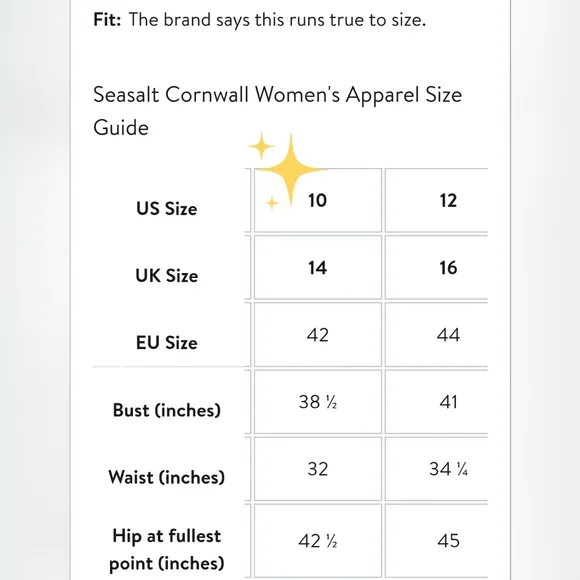Click the Bust (inches) row label
Viewport: 580px width, 580px height.
tap(167, 410)
